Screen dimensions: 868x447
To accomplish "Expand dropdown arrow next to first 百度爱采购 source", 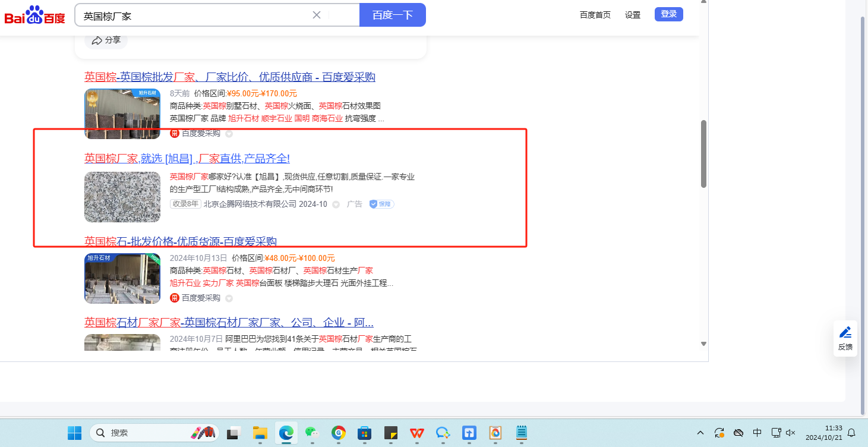I will click(229, 134).
